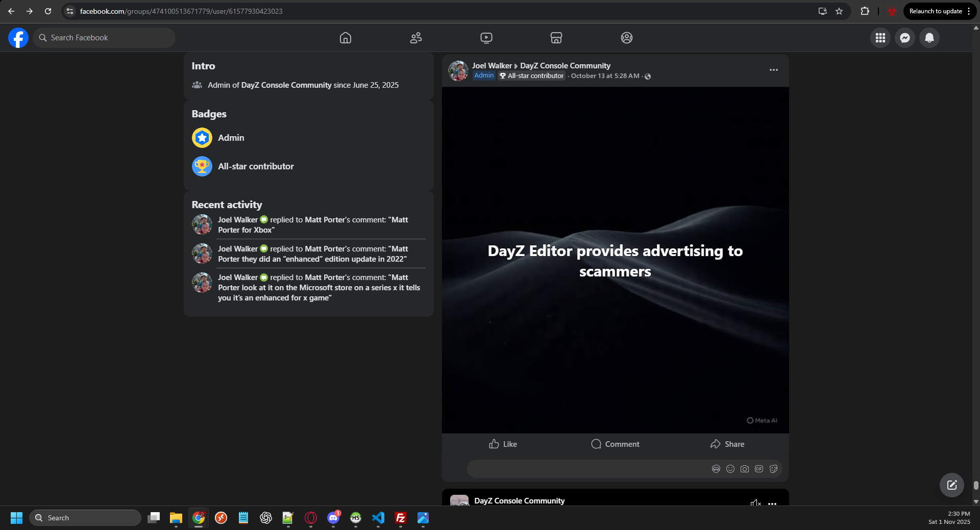This screenshot has width=980, height=530.
Task: Reload the Facebook page
Action: point(48,11)
